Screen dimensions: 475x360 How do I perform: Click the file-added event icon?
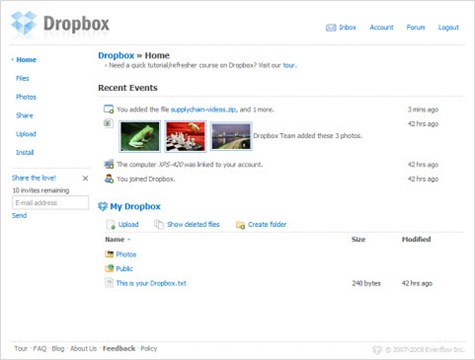[109, 109]
